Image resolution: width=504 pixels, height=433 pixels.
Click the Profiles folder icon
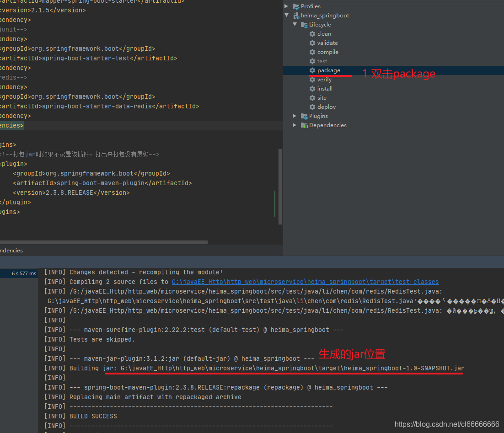[x=296, y=6]
